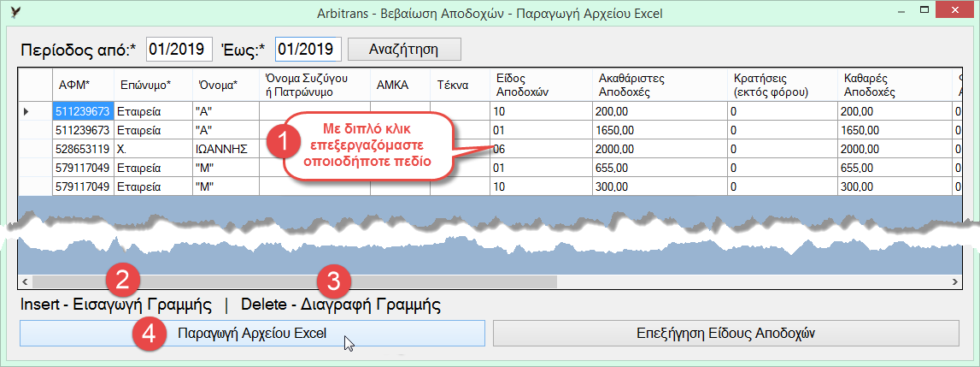Click net earnings cell 300,00

click(x=895, y=186)
